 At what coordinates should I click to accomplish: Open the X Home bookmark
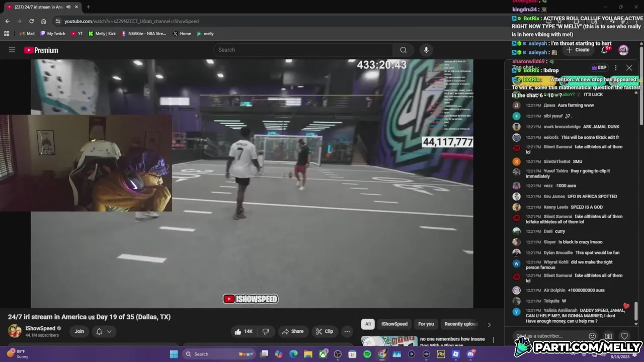coord(182,34)
